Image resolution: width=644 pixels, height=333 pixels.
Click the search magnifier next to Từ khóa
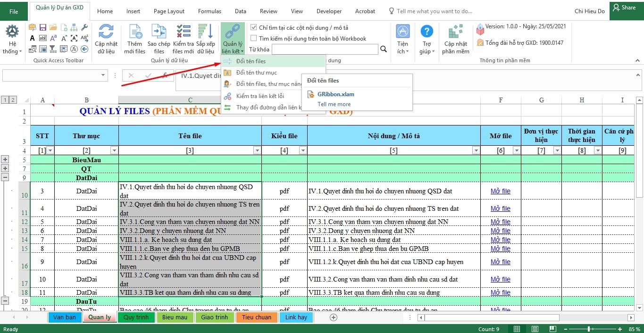click(384, 49)
